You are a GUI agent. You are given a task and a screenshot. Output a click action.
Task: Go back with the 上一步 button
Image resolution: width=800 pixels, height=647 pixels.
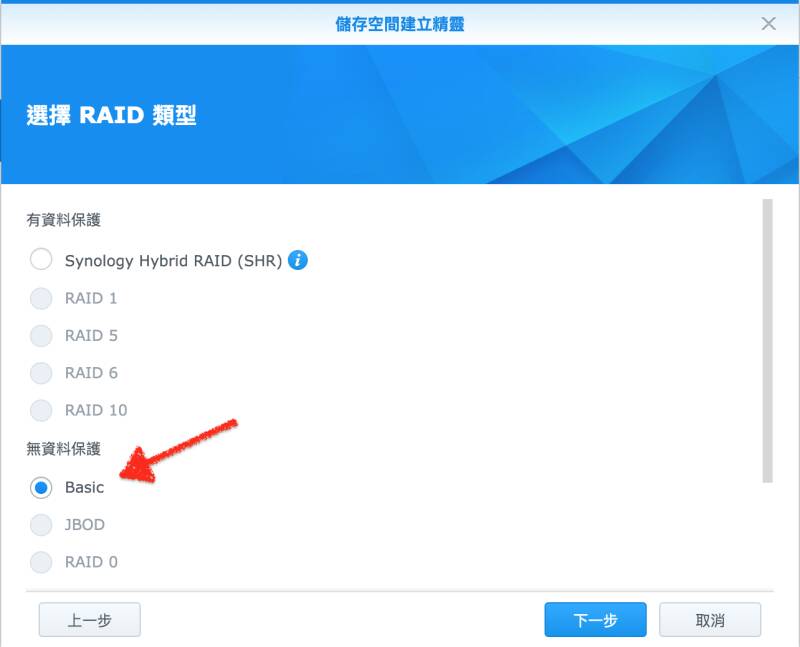pyautogui.click(x=90, y=619)
